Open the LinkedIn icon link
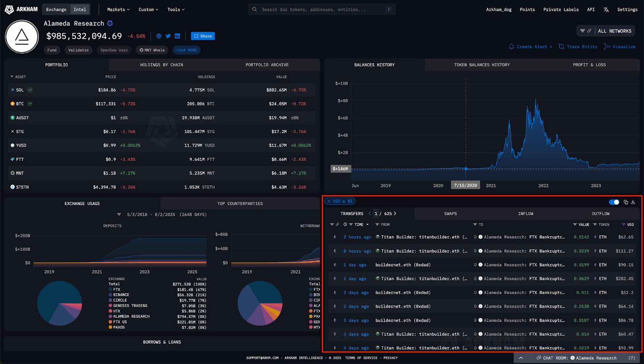Image resolution: width=644 pixels, height=364 pixels. [x=177, y=36]
